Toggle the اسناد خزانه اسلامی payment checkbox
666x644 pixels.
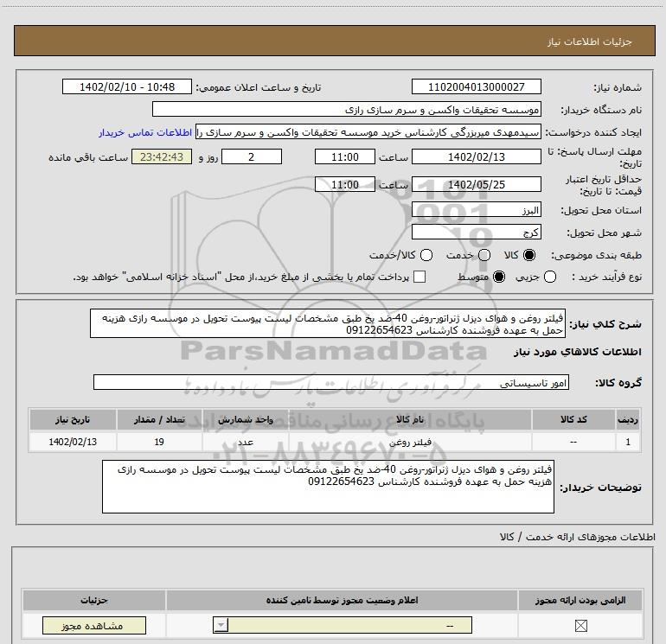(x=419, y=277)
